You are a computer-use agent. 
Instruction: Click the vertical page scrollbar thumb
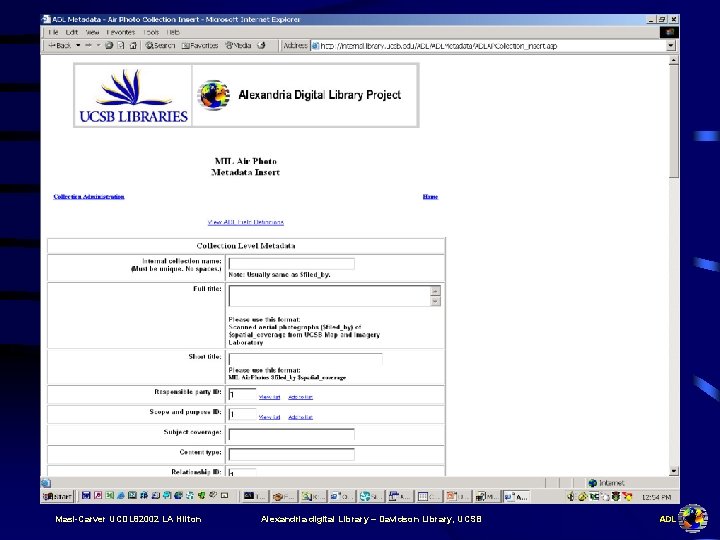click(x=674, y=121)
